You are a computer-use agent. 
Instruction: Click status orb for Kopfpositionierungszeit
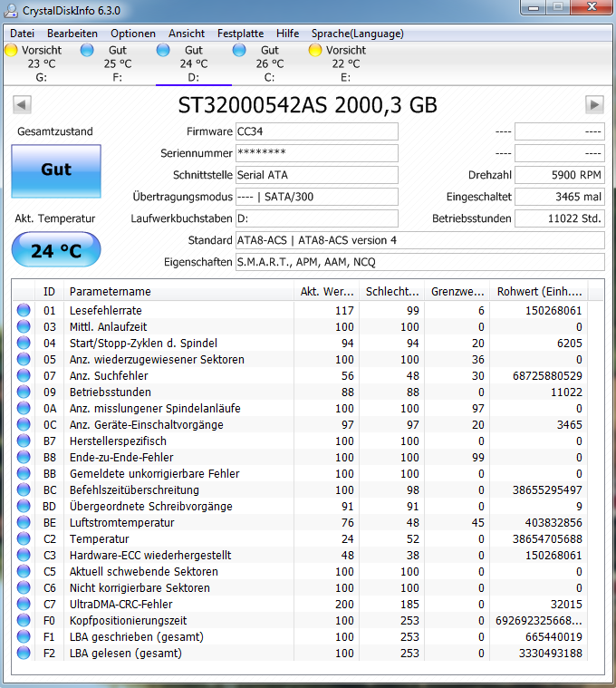[x=24, y=620]
